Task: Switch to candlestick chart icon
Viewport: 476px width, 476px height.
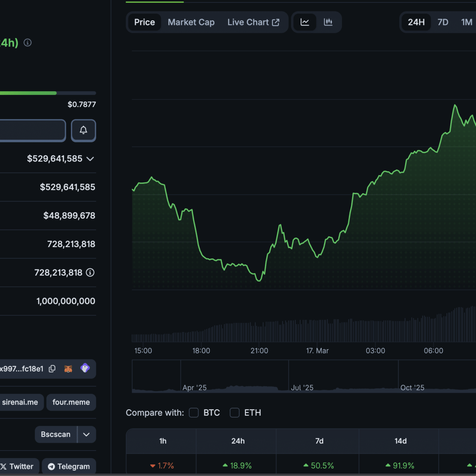Action: point(328,22)
